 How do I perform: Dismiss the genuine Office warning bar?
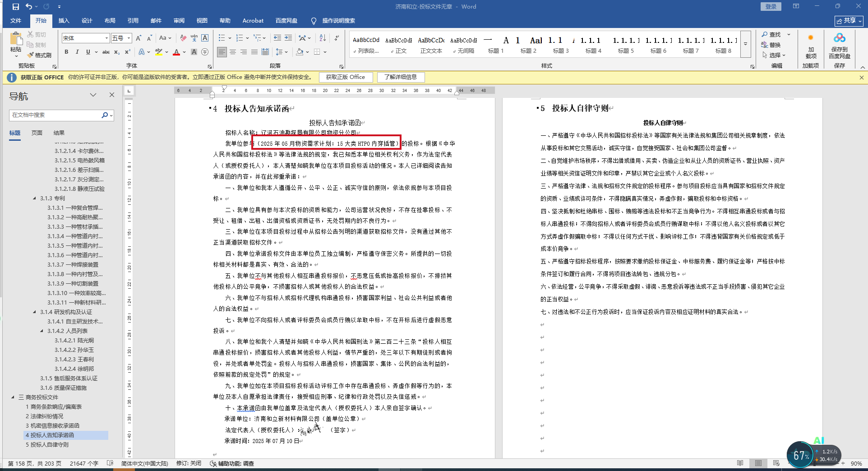pyautogui.click(x=862, y=78)
